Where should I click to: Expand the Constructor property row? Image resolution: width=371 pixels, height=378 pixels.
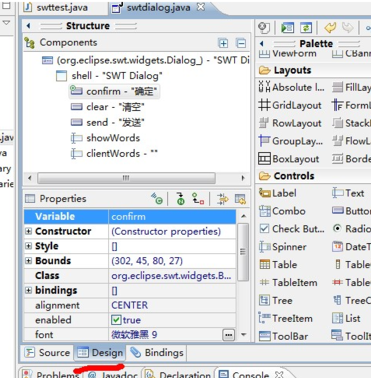click(x=29, y=231)
